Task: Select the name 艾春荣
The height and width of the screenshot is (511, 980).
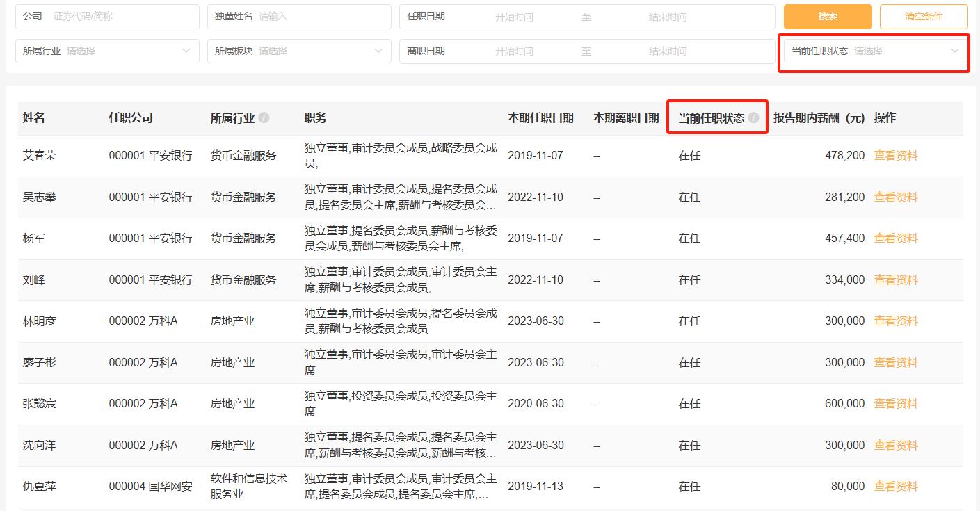Action: [x=40, y=156]
